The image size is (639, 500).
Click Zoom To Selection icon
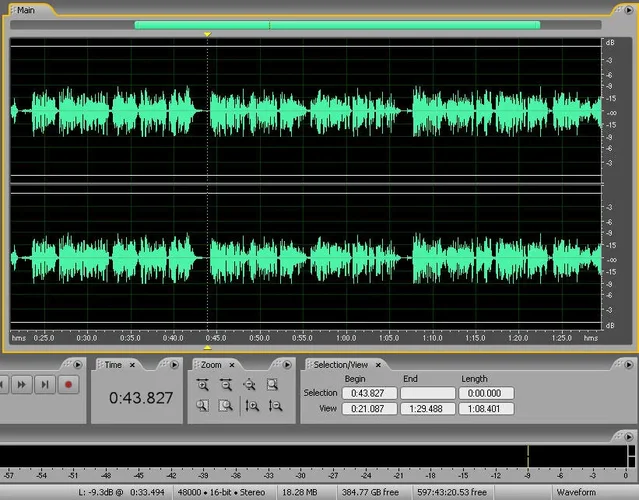pyautogui.click(x=272, y=385)
